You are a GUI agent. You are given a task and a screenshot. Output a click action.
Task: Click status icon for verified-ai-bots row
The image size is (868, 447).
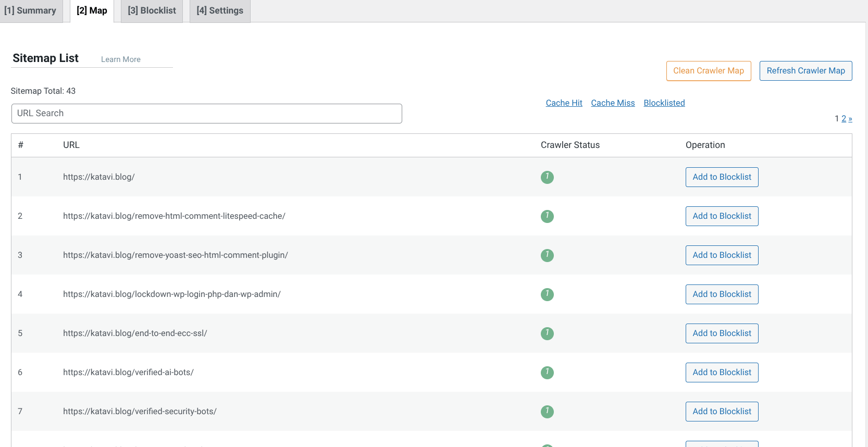[x=547, y=372]
